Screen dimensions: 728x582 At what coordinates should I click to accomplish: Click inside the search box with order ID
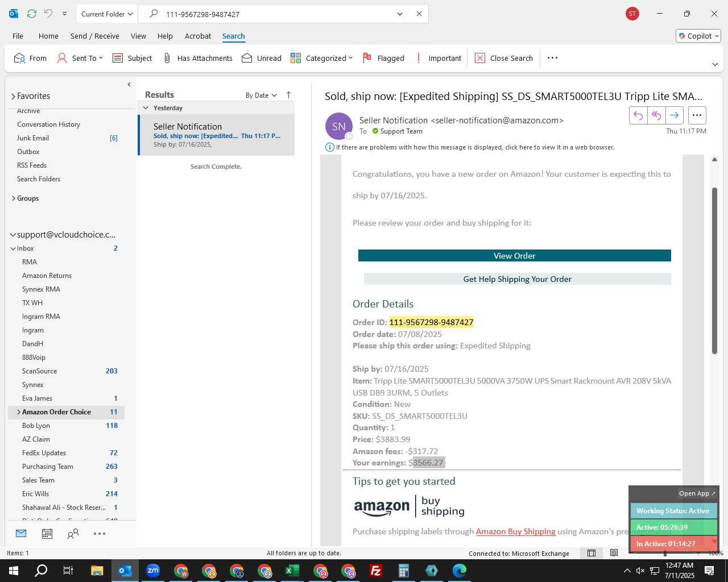pos(276,14)
